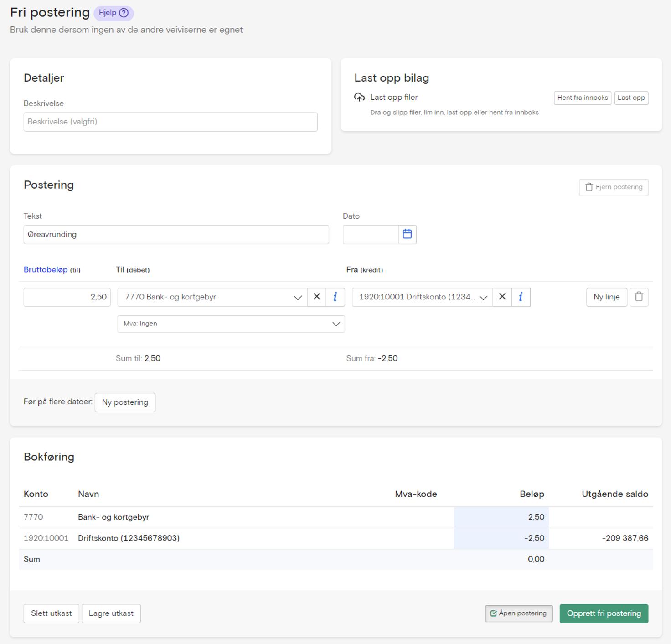
Task: Add a line with Ny linje
Action: (x=606, y=297)
